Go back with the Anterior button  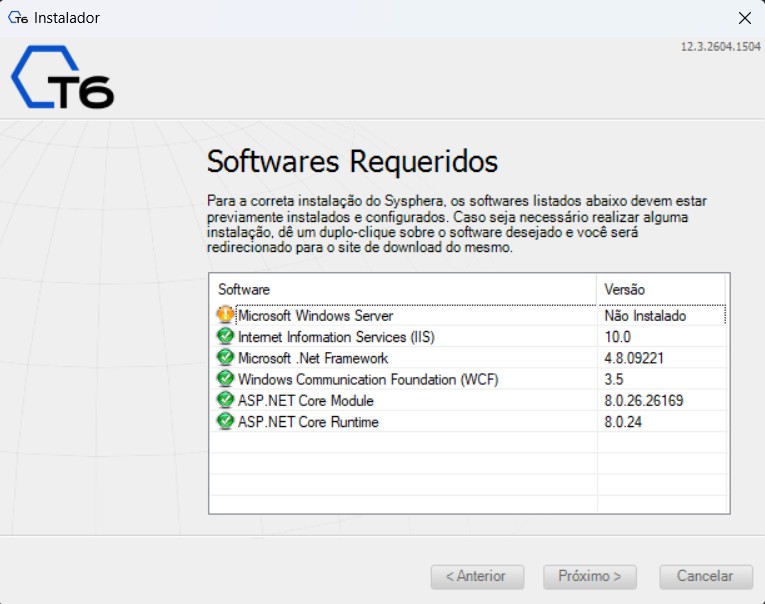pyautogui.click(x=477, y=577)
